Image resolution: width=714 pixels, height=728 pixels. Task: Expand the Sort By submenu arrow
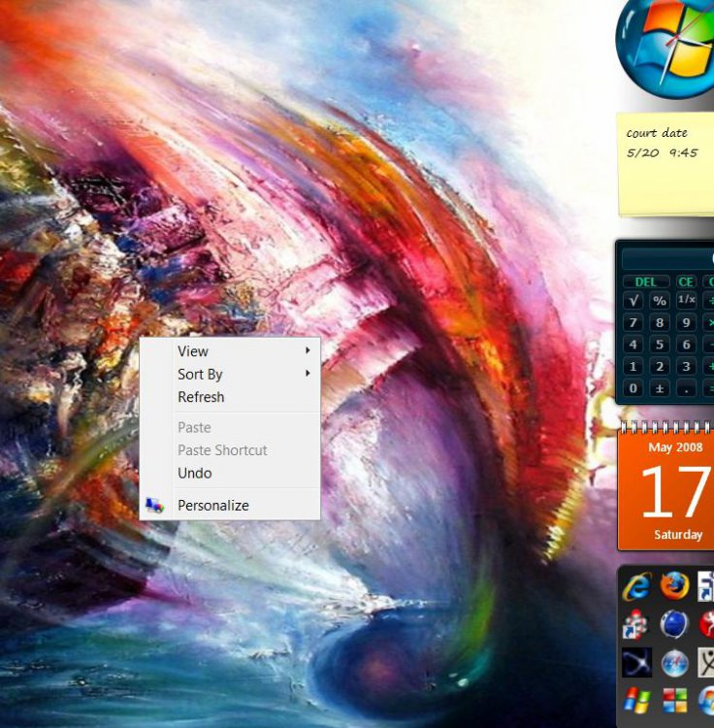308,374
